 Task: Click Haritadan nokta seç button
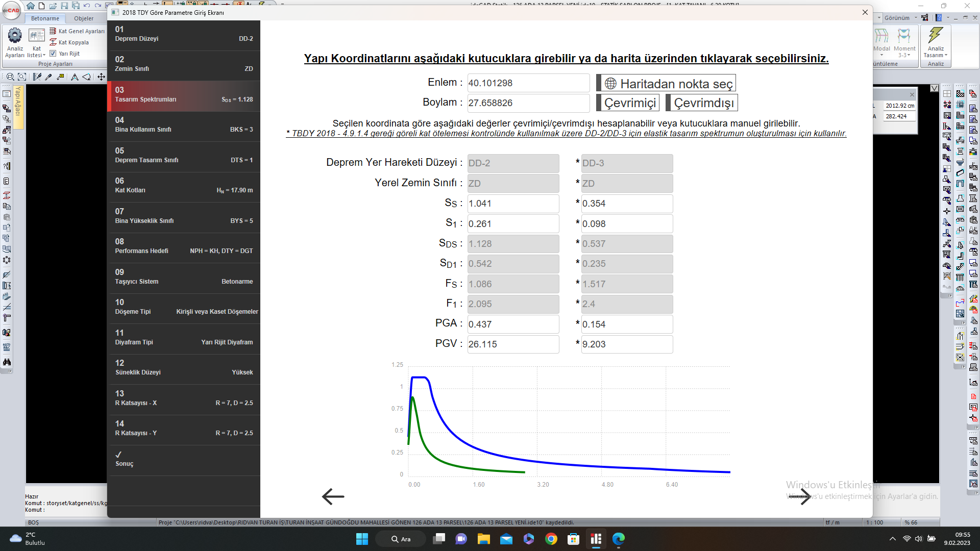(x=667, y=84)
